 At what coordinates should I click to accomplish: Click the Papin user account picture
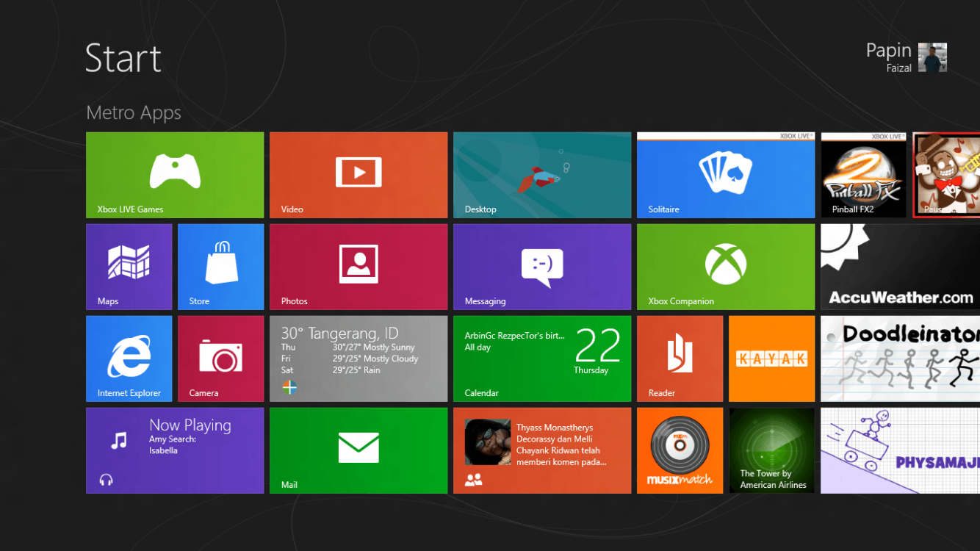[932, 57]
